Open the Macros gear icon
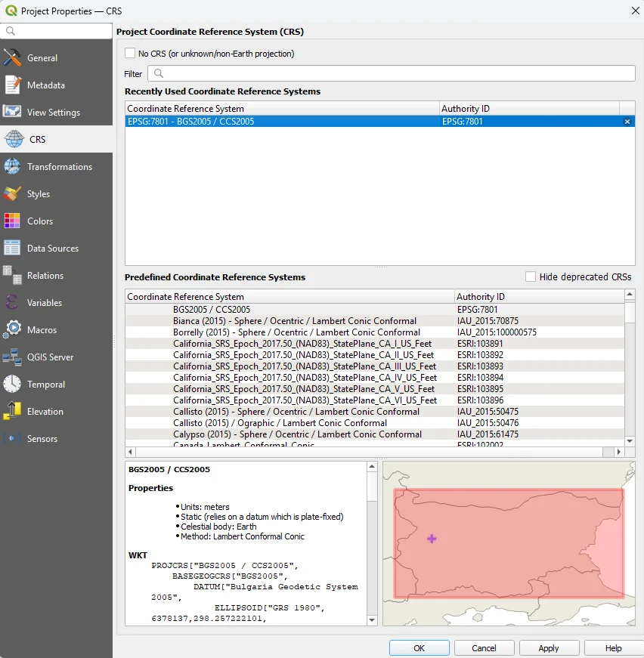 tap(12, 330)
